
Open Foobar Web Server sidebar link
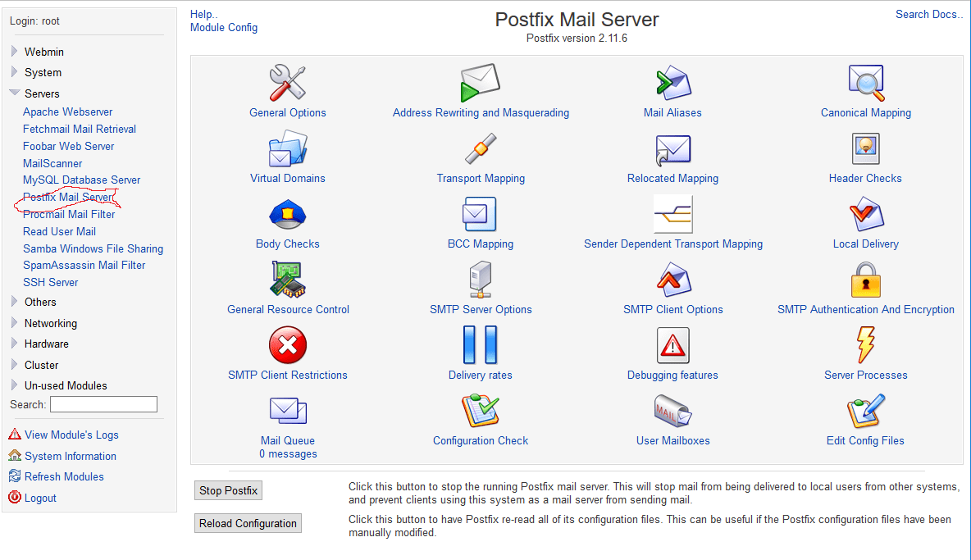tap(68, 146)
